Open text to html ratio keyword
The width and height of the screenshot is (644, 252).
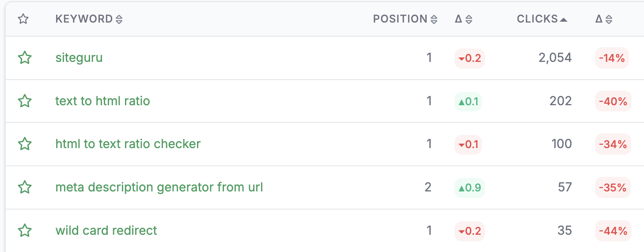[x=102, y=101]
